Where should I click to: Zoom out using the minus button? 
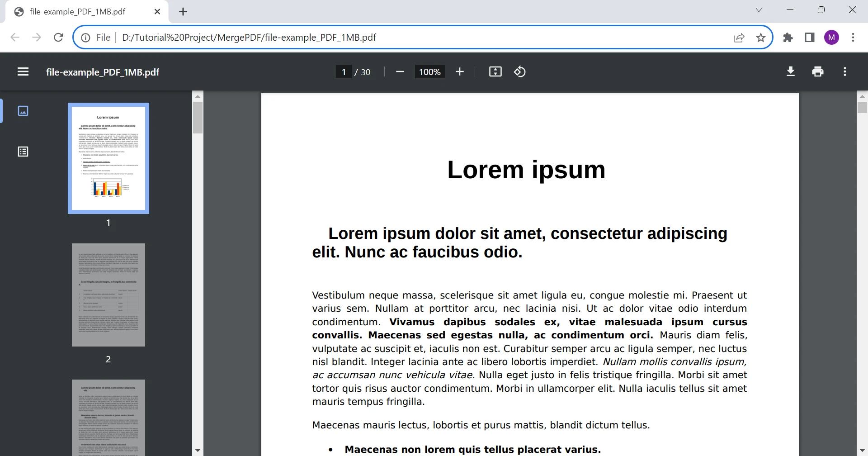tap(400, 72)
